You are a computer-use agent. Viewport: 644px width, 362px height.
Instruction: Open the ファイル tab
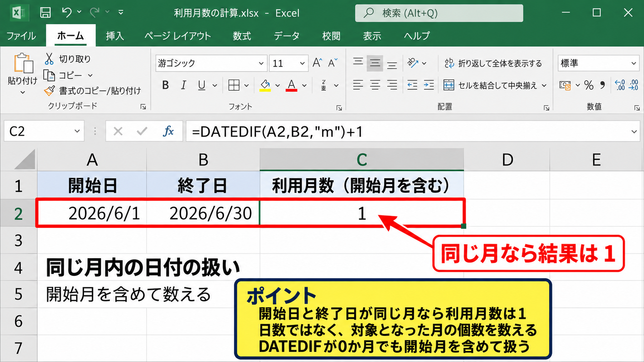pyautogui.click(x=21, y=36)
